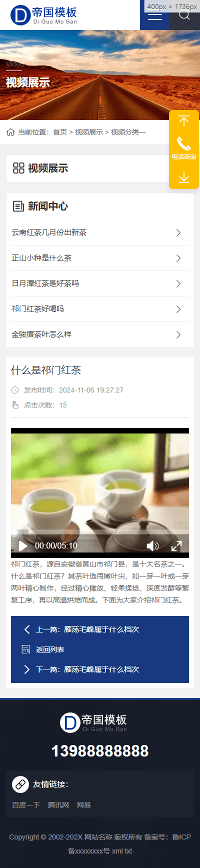Screen dimensions: 200x868
Task: Open 百度一下 friendly link
Action: pos(26,805)
